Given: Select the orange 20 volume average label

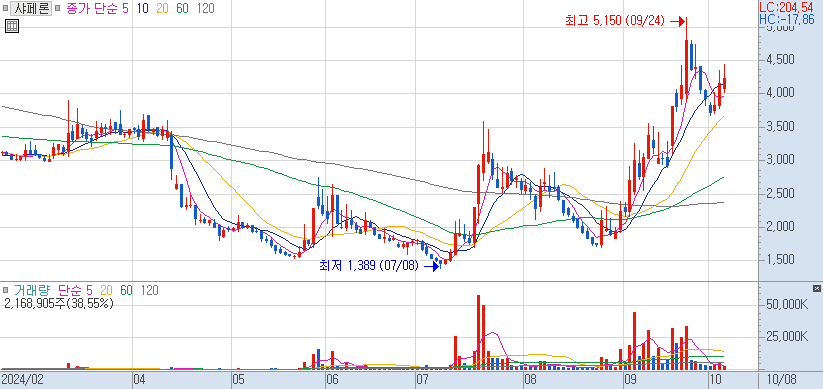Looking at the screenshot, I should [107, 290].
